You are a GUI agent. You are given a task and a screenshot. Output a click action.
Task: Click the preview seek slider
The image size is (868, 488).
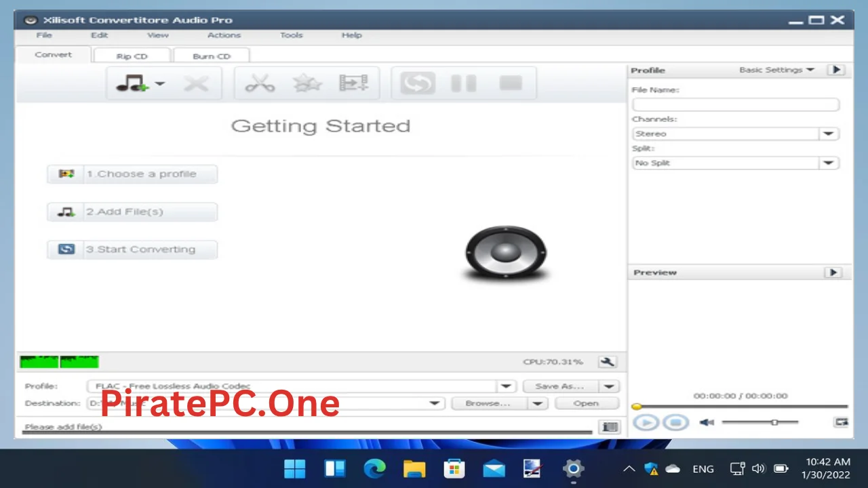740,407
